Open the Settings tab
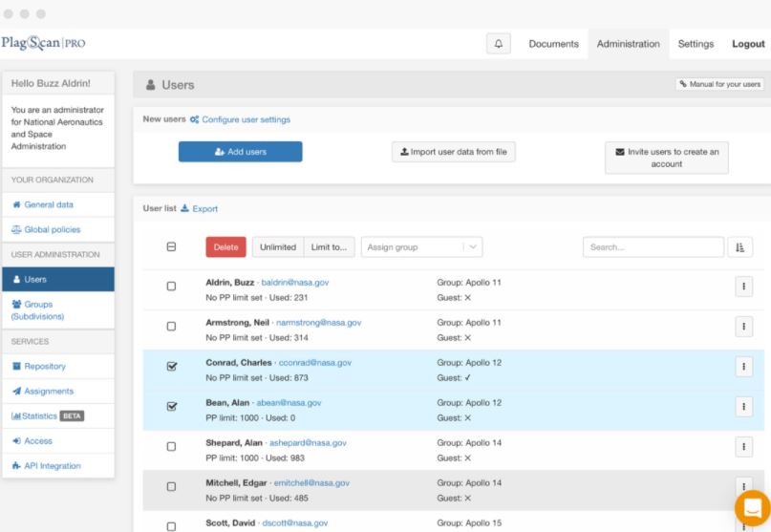771x532 pixels. (x=696, y=44)
